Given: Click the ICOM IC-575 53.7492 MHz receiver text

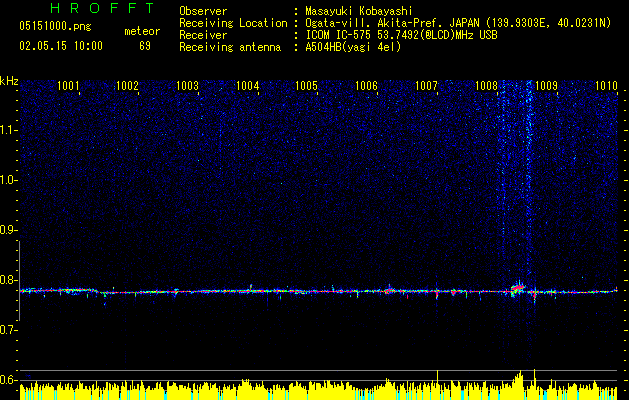Looking at the screenshot, I should (x=401, y=35).
